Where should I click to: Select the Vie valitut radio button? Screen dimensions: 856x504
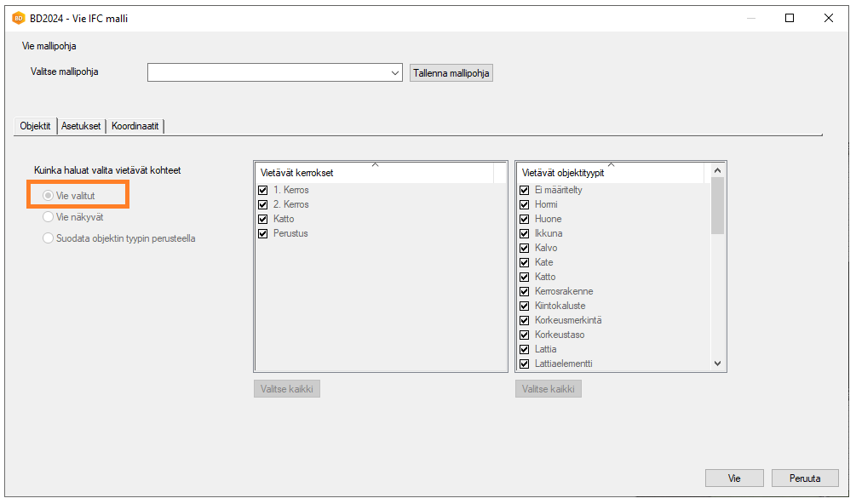tap(49, 196)
